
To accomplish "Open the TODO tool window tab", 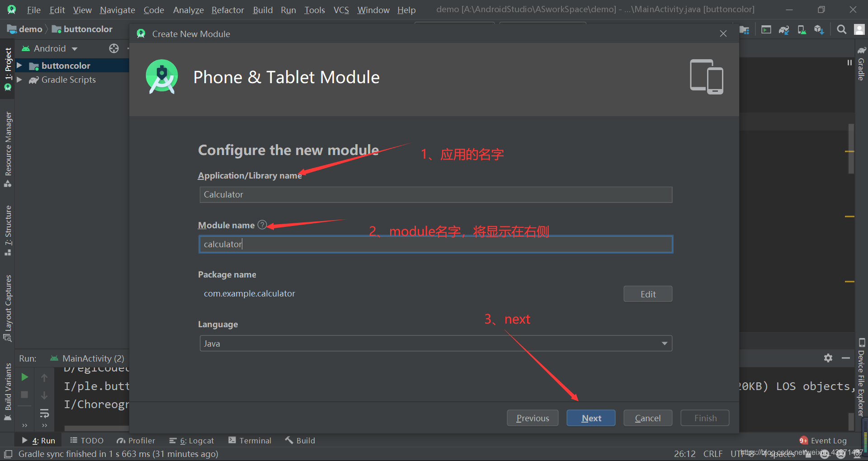I will click(x=87, y=441).
